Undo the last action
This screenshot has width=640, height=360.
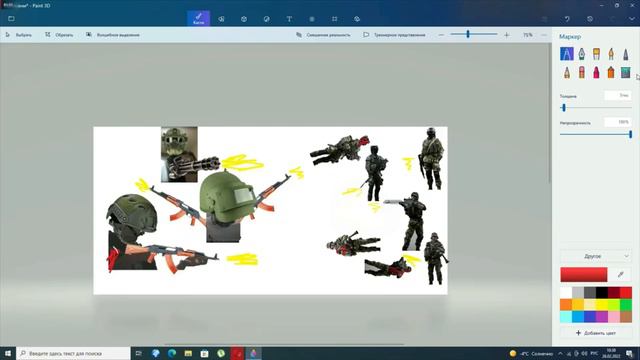567,19
